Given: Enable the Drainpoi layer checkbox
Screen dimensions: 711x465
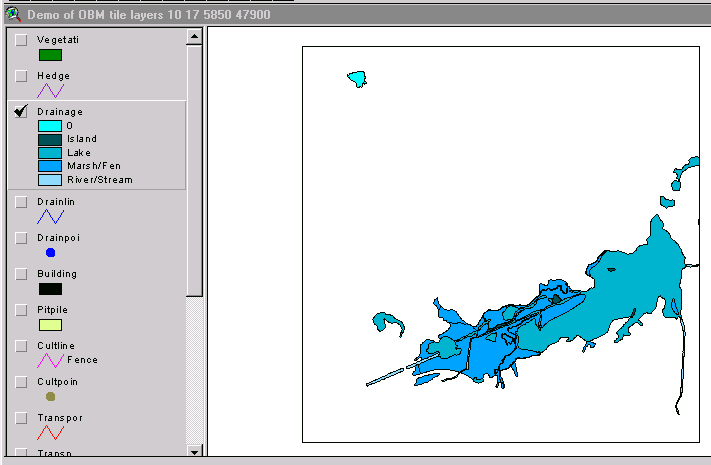Looking at the screenshot, I should [21, 238].
